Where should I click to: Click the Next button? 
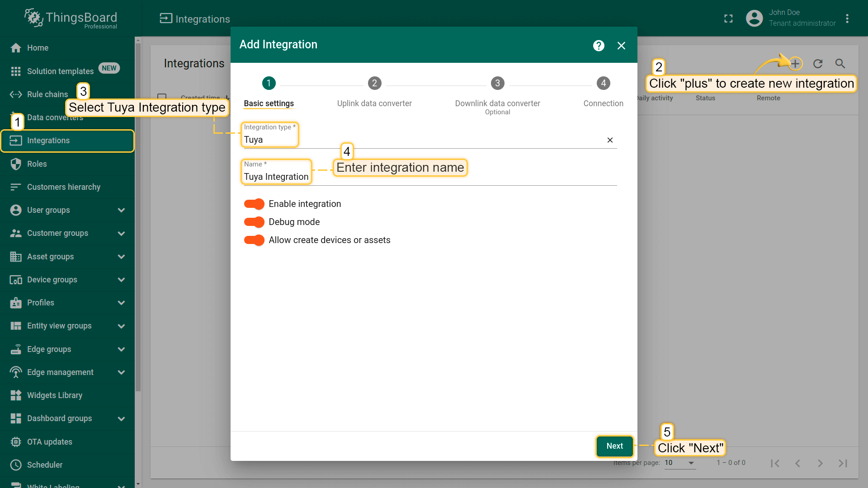pos(614,446)
